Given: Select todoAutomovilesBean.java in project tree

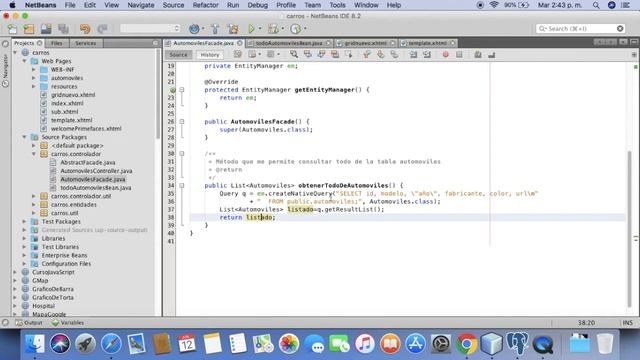Looking at the screenshot, I should click(x=96, y=188).
